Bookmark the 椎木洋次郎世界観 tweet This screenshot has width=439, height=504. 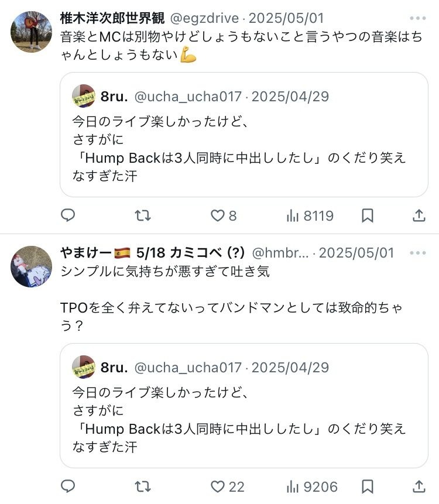[x=368, y=216]
